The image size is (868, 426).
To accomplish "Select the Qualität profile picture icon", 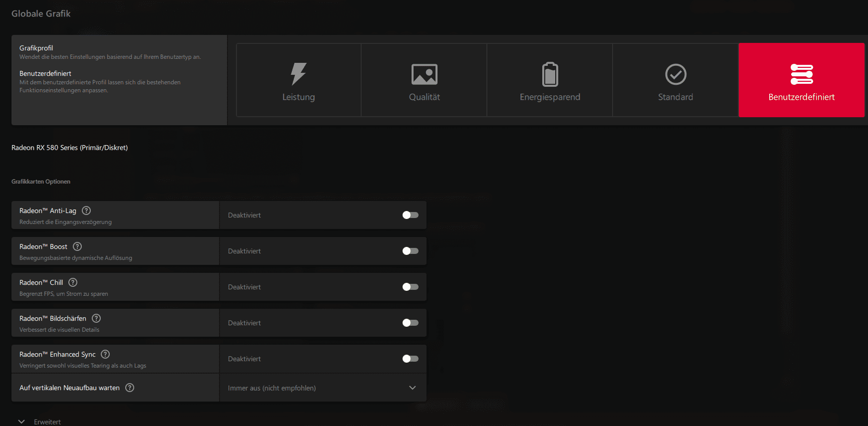I will (x=425, y=74).
